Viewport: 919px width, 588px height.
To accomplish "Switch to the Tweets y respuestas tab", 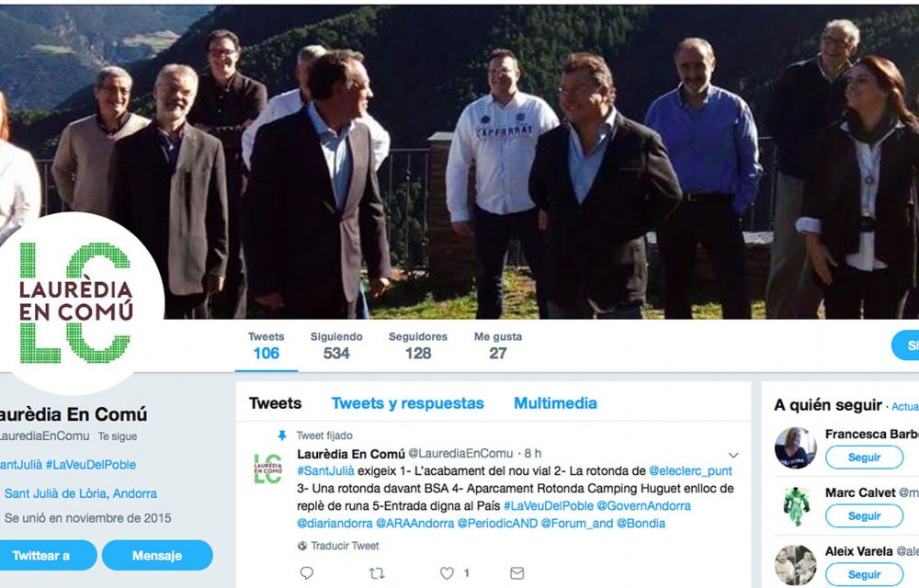I will coord(407,403).
